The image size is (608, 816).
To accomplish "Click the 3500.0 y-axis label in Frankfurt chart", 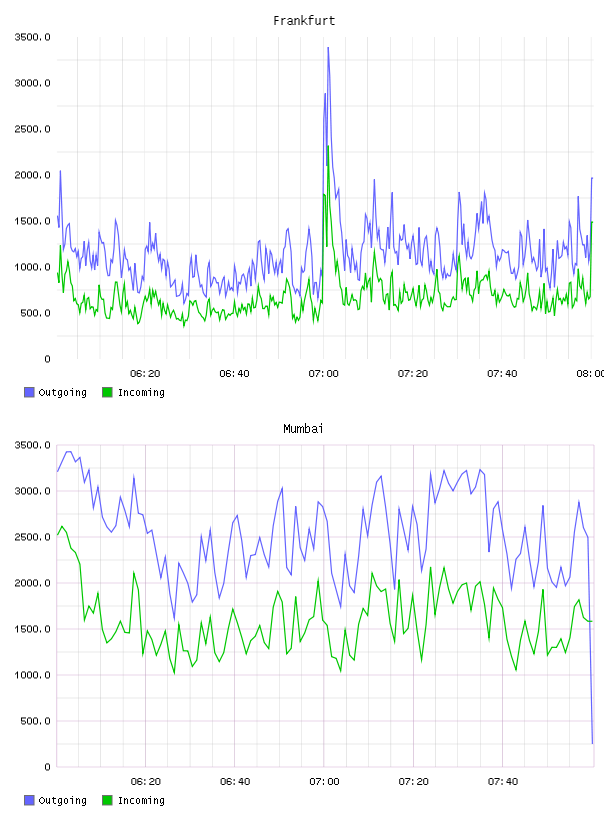I will (x=32, y=37).
